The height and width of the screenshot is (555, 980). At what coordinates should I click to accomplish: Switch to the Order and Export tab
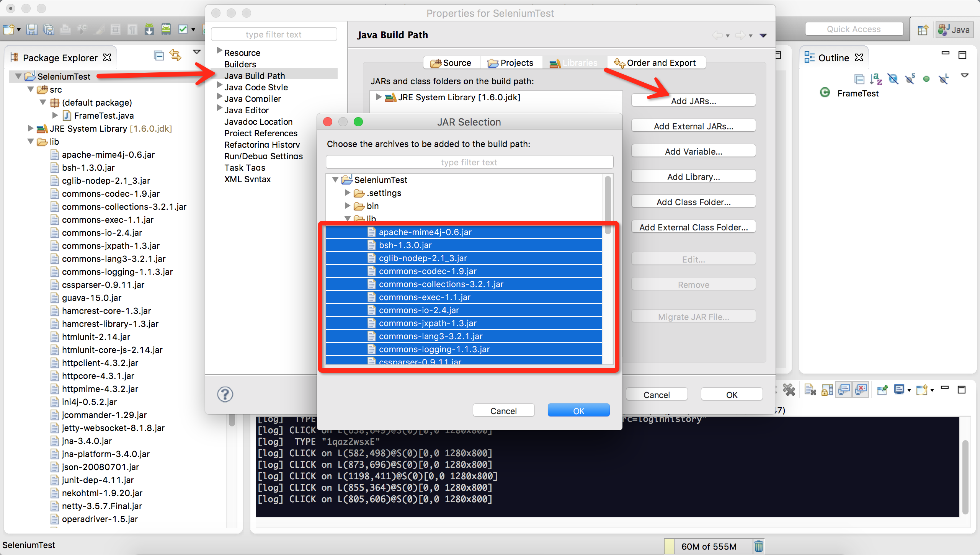(x=656, y=63)
